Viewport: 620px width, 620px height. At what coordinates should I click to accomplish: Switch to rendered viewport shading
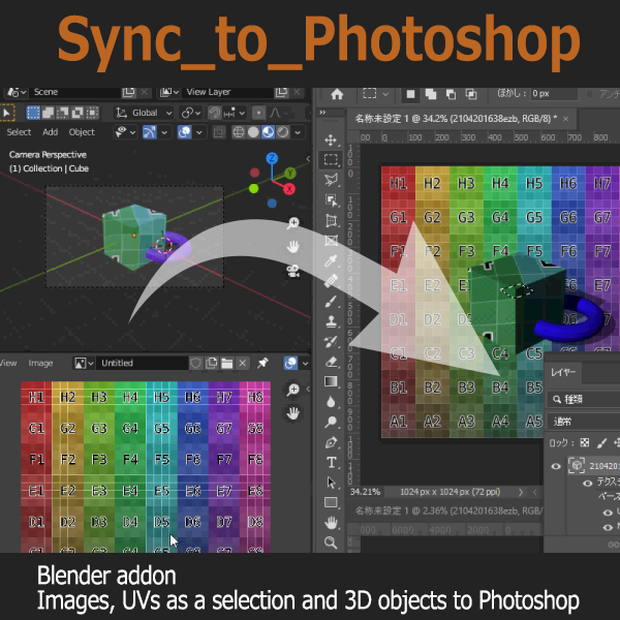(283, 132)
